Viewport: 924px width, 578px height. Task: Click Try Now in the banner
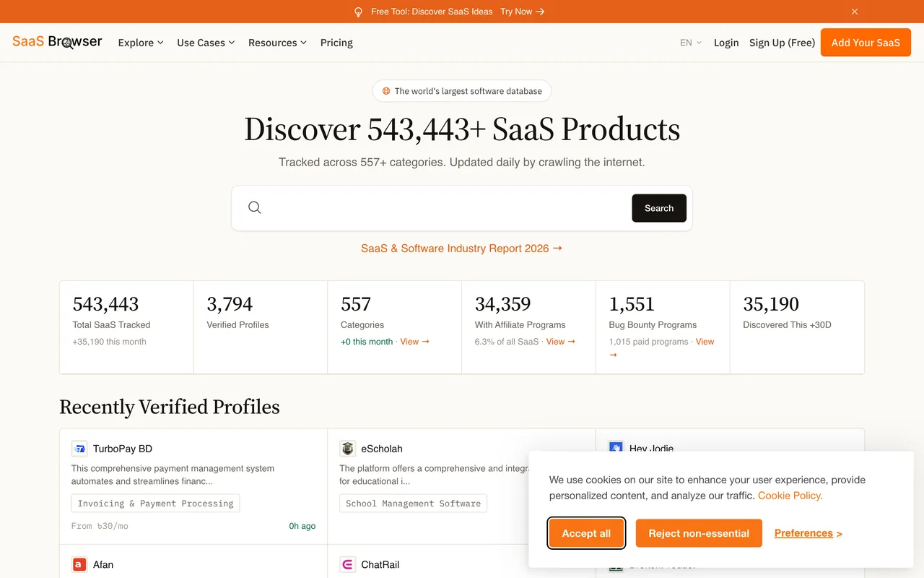tap(523, 12)
